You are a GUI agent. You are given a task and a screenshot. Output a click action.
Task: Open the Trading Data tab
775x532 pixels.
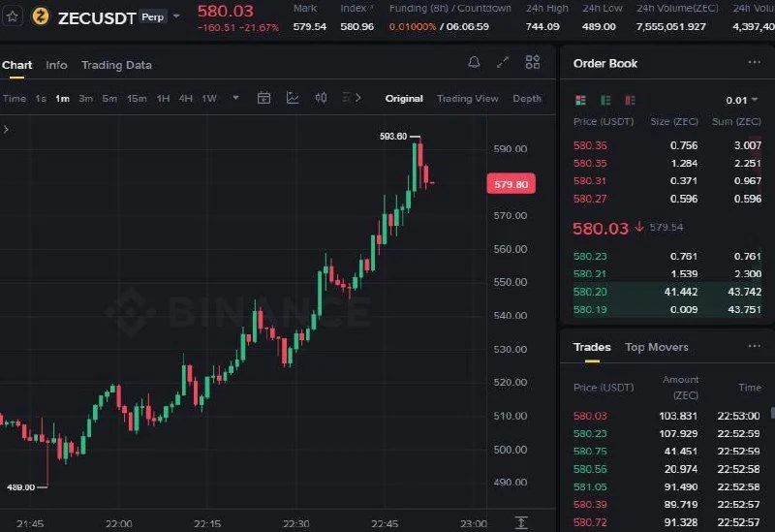(116, 65)
